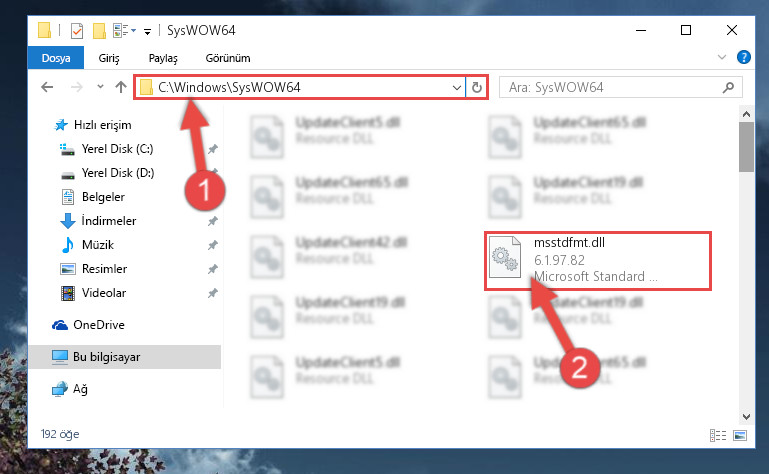
Task: Open the blue Help icon
Action: [x=743, y=57]
